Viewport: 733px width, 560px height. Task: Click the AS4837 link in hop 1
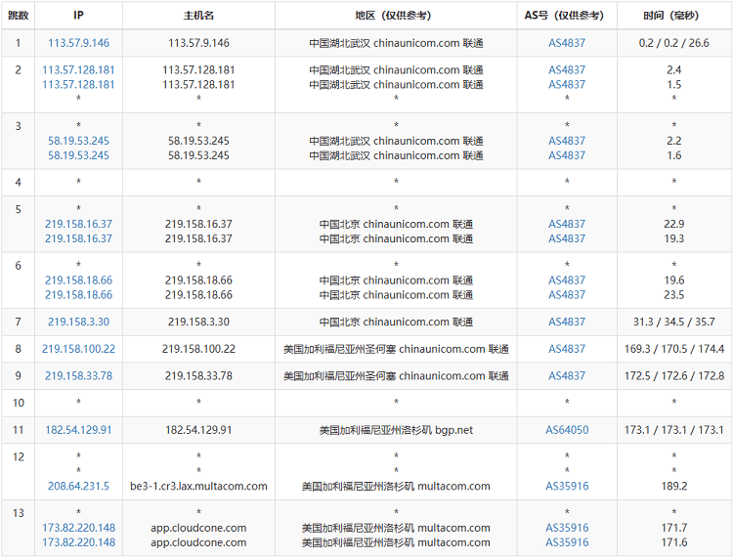(567, 43)
